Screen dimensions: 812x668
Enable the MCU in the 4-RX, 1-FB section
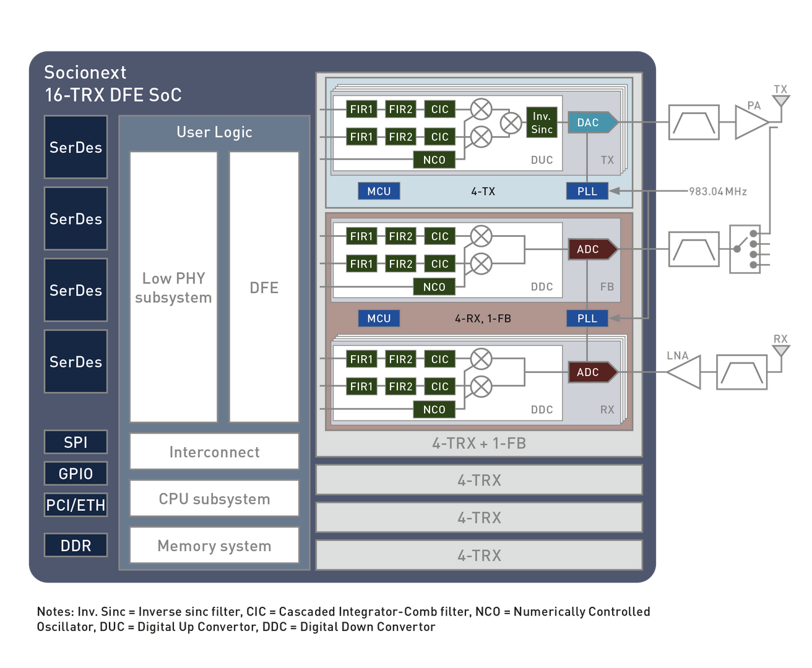click(x=378, y=318)
